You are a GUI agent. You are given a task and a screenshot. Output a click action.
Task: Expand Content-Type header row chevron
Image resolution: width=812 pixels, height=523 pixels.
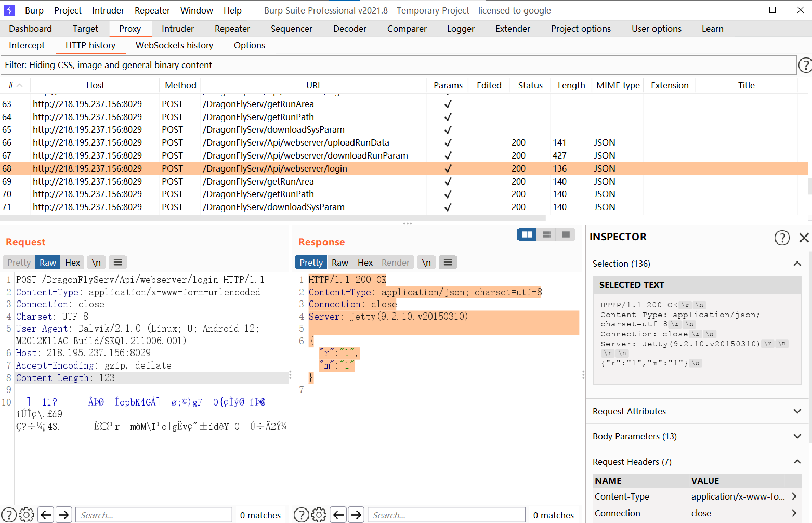[x=794, y=496]
